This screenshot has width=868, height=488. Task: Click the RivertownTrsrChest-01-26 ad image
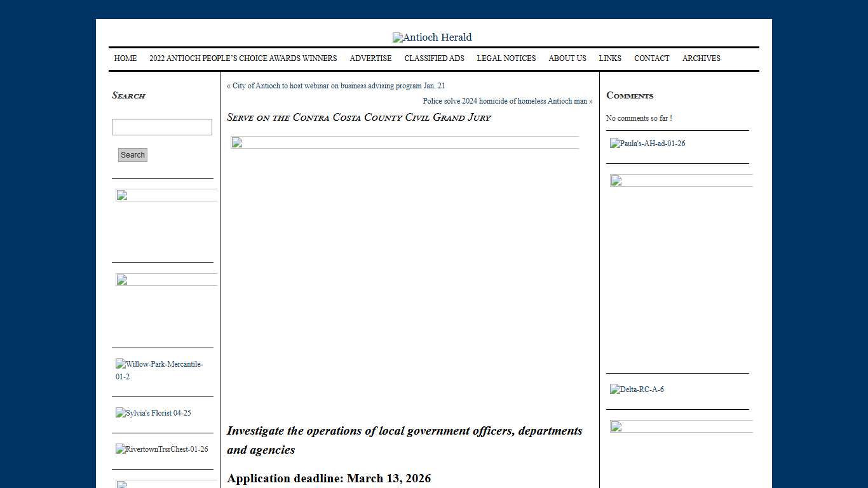coord(161,449)
